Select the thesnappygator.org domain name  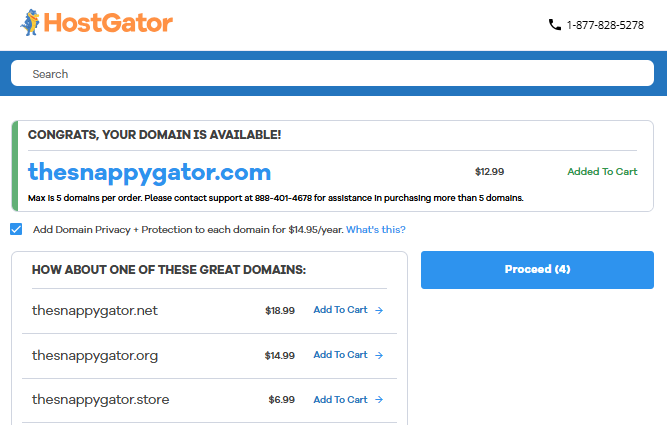click(x=95, y=355)
